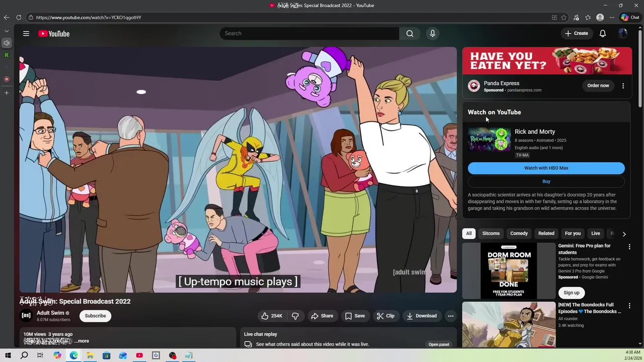Image resolution: width=644 pixels, height=362 pixels.
Task: Show more filter chips with right arrow
Action: click(624, 234)
